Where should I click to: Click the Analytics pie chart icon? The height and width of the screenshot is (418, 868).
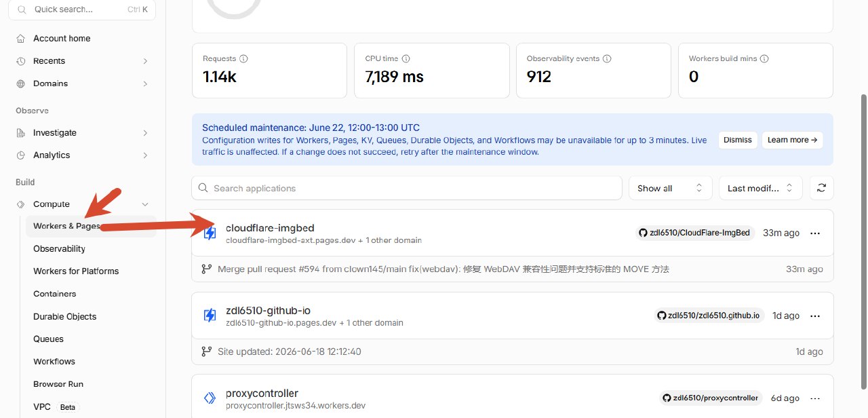point(21,155)
